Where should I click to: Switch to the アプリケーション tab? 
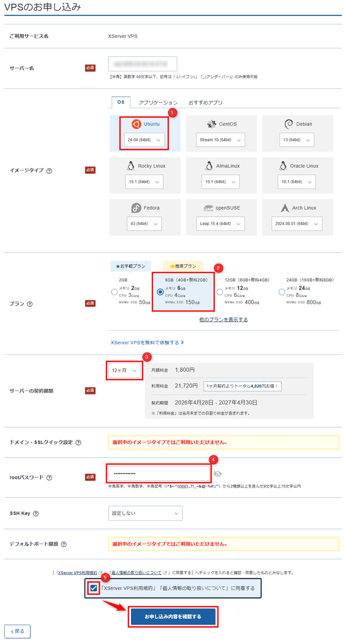coord(158,103)
